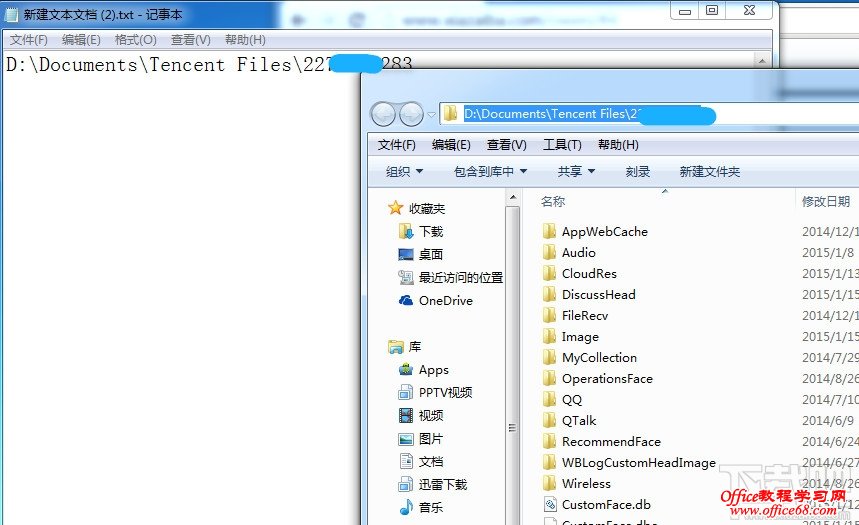Click the folder icon in address bar
Viewport: 859px width, 525px height.
[450, 113]
